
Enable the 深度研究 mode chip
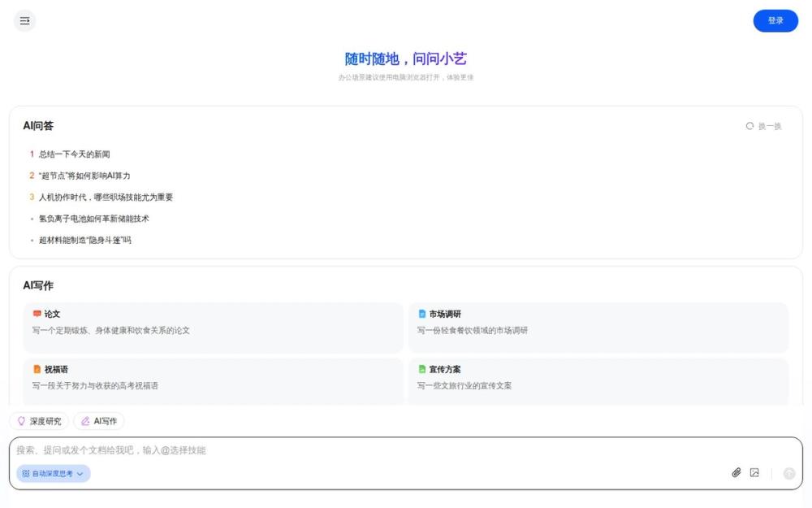tap(39, 421)
